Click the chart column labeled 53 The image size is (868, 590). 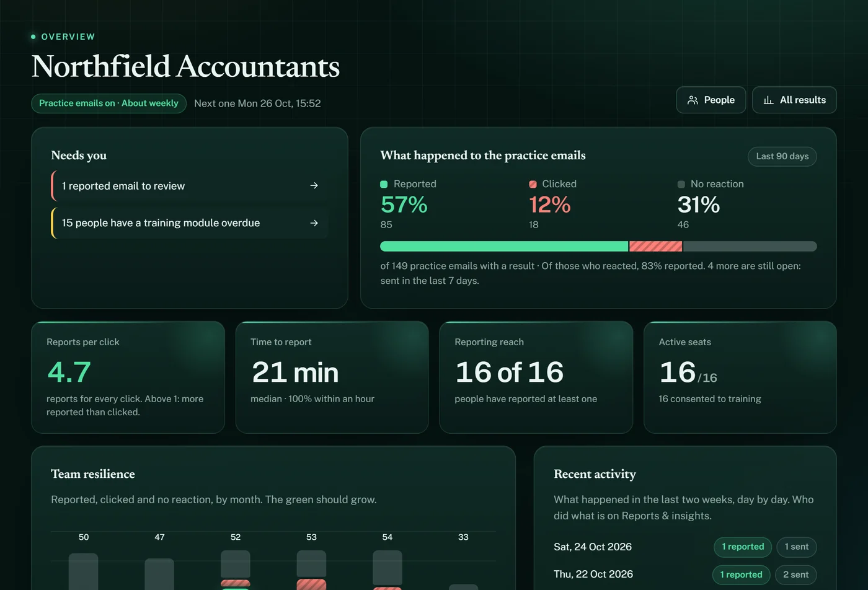click(x=311, y=570)
